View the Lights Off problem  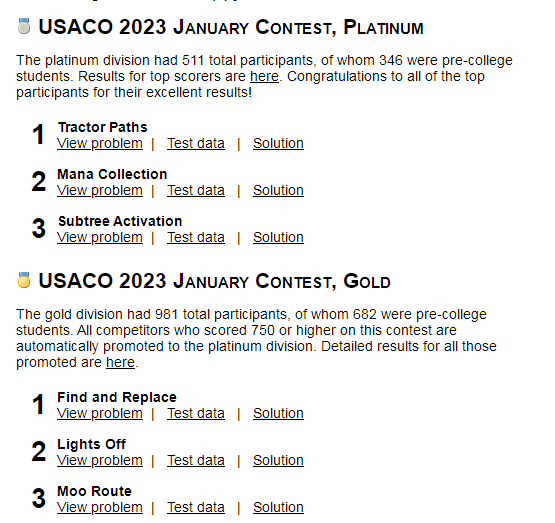[x=100, y=461]
